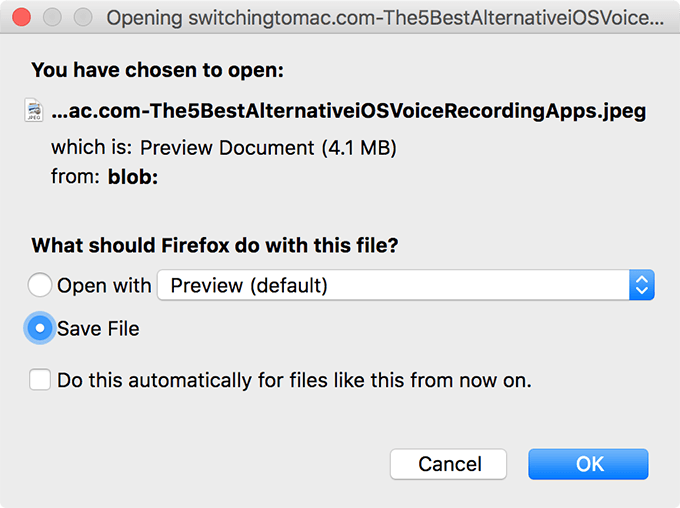Image resolution: width=680 pixels, height=508 pixels.
Task: Select the "Open with" radio button
Action: tap(40, 286)
